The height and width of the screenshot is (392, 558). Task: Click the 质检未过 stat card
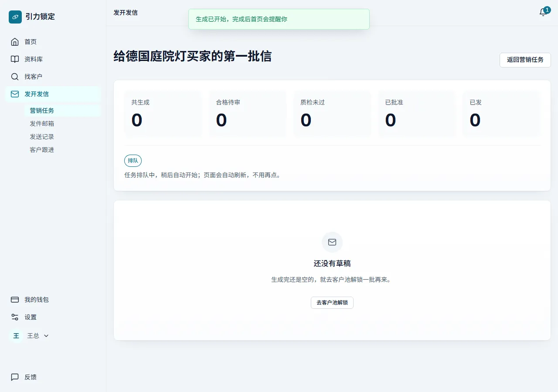[x=332, y=114]
